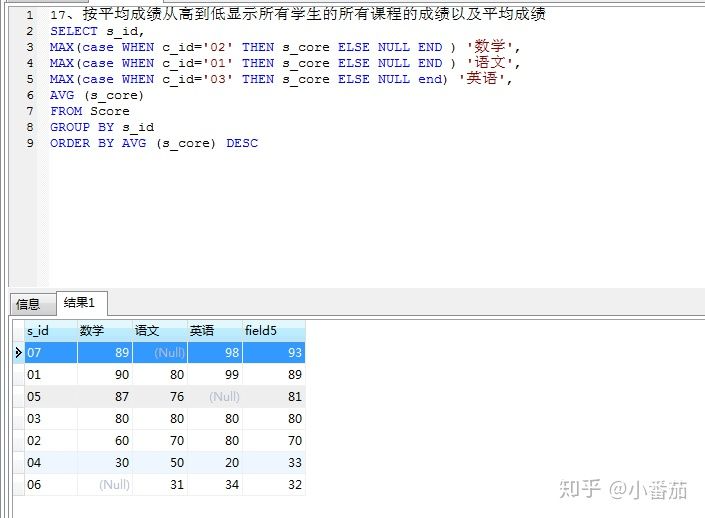Click field5 value 33 in row 04
Screen dimensions: 705x518
tap(274, 463)
